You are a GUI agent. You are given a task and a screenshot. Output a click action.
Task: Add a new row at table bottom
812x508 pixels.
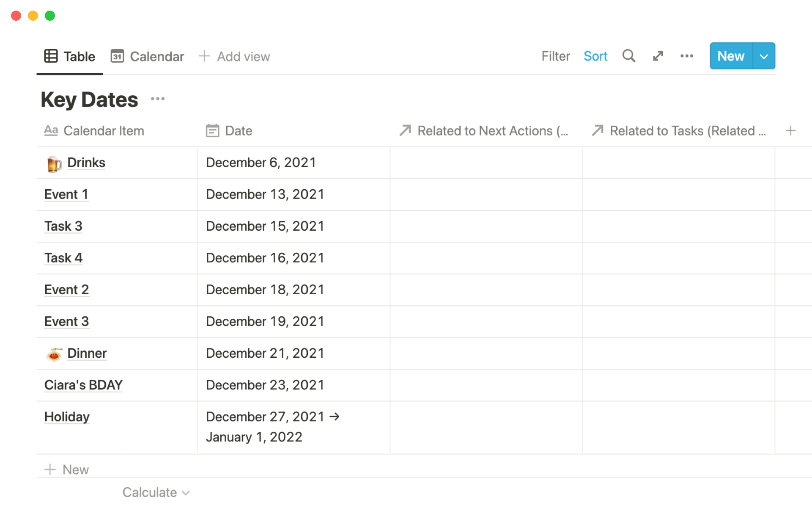(x=67, y=469)
